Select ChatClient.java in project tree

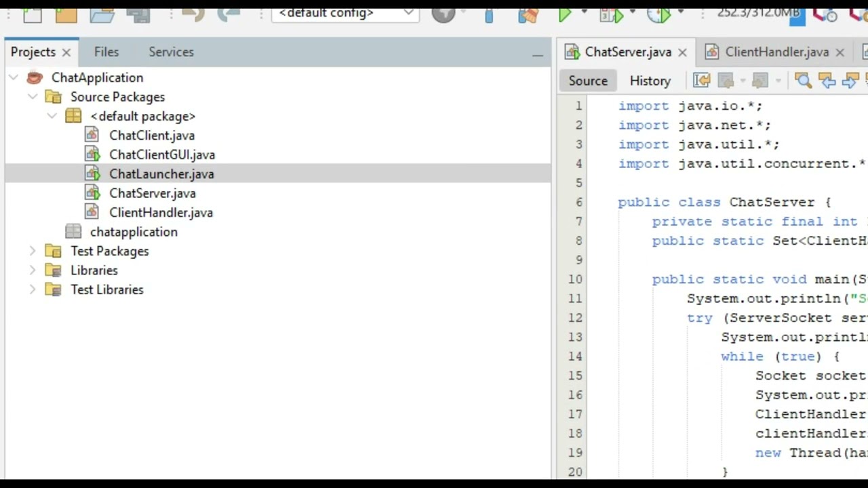click(x=152, y=136)
